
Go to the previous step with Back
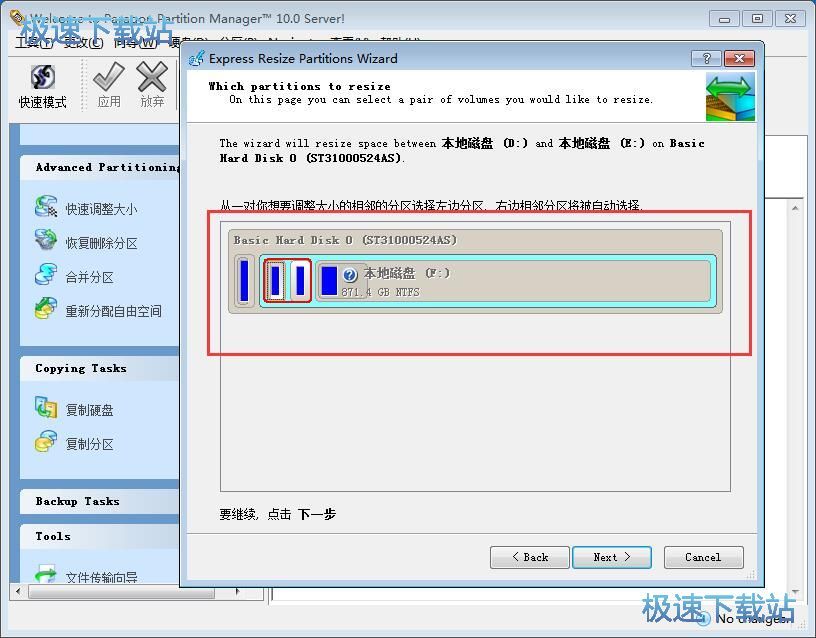coord(529,557)
